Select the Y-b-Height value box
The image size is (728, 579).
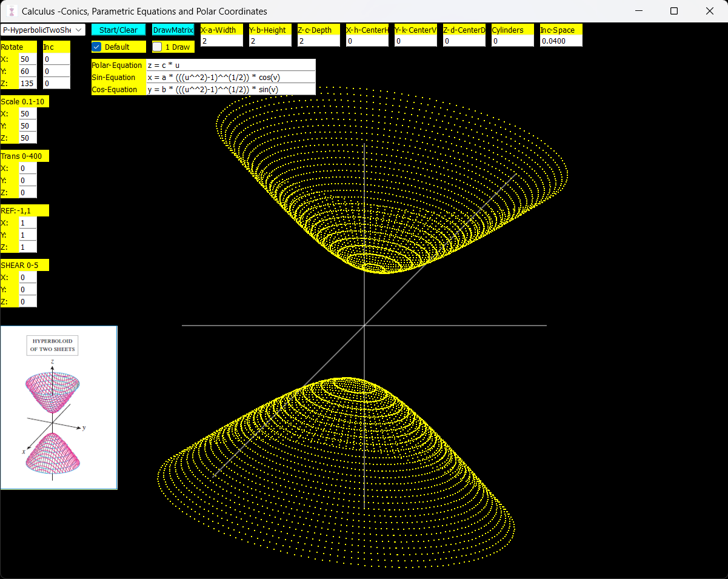click(270, 41)
